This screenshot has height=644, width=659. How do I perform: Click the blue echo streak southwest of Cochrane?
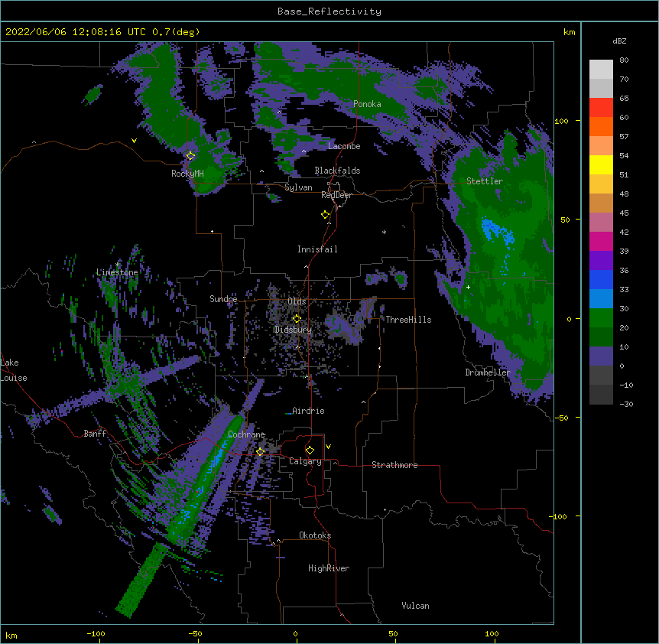pyautogui.click(x=218, y=456)
